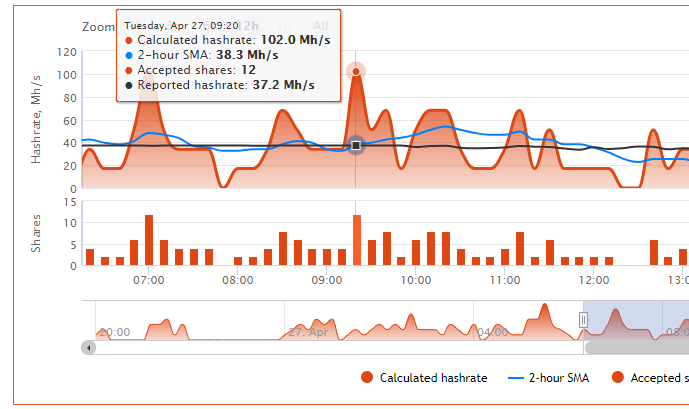689x409 pixels.
Task: Click the tallest shares bar at 07:00
Action: click(x=149, y=240)
